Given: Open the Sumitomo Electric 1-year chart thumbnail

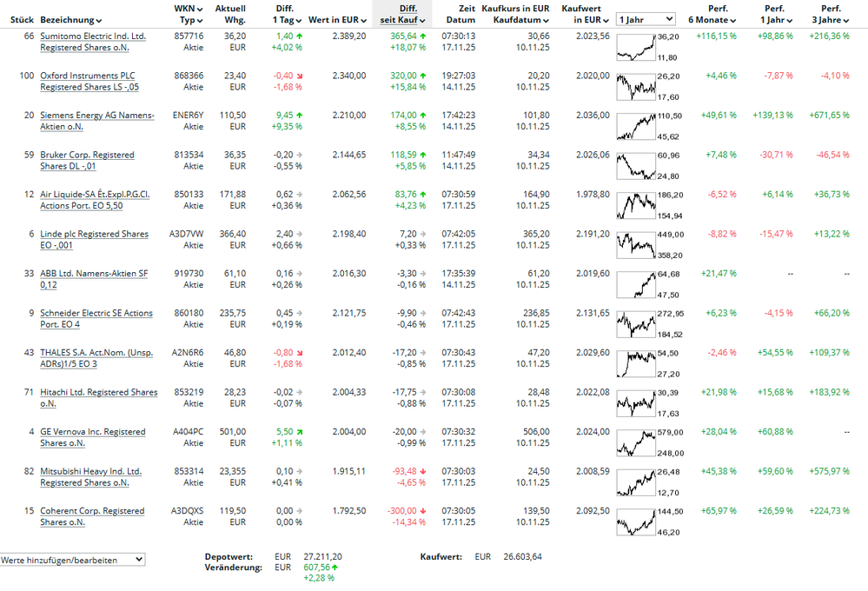Looking at the screenshot, I should pos(635,47).
